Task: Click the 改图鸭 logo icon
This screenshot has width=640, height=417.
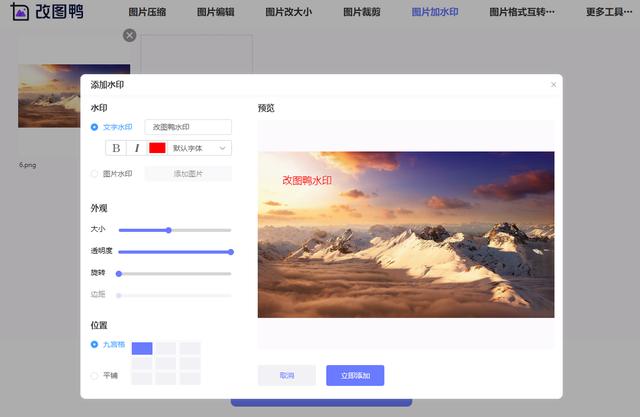Action: 19,11
